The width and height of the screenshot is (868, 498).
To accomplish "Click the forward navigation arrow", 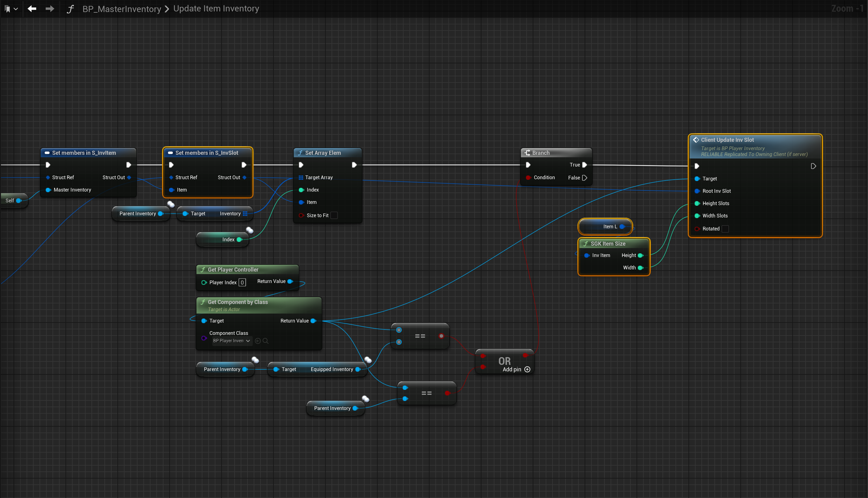I will click(x=50, y=9).
